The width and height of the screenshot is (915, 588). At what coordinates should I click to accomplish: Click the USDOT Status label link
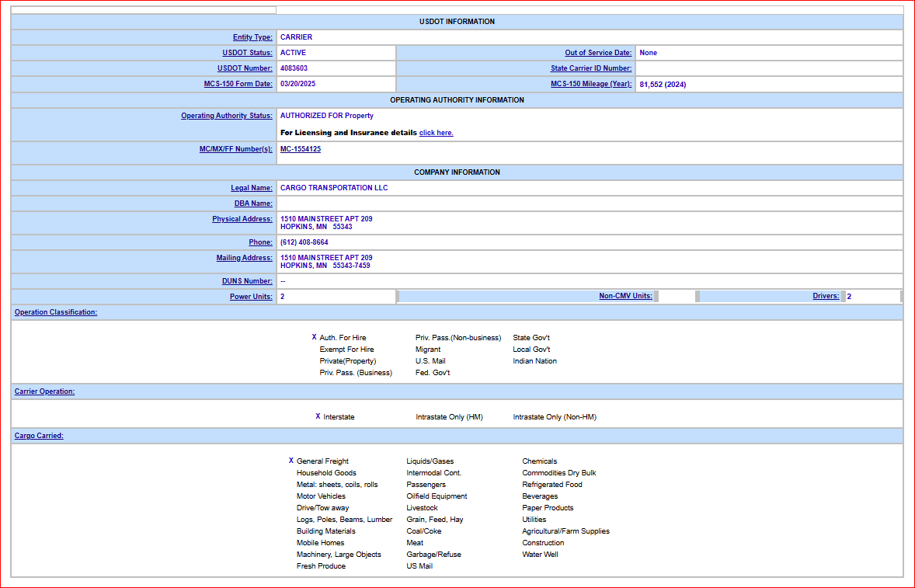coord(248,53)
